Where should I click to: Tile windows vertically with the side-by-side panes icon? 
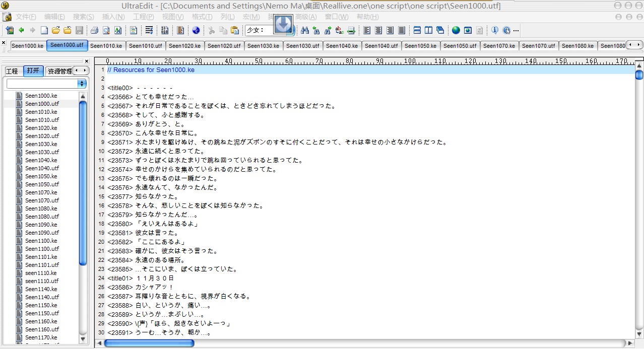tap(429, 30)
